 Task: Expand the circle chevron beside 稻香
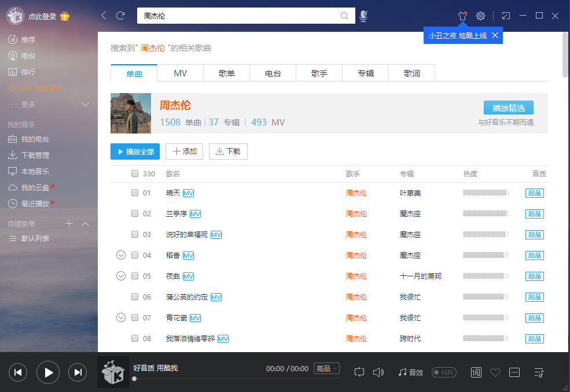point(121,255)
